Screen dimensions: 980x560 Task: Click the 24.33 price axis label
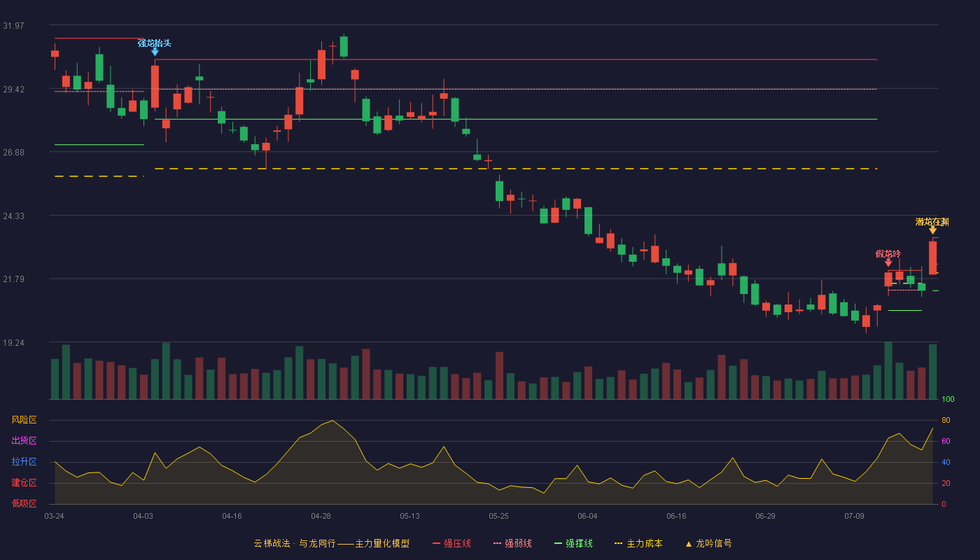click(13, 216)
